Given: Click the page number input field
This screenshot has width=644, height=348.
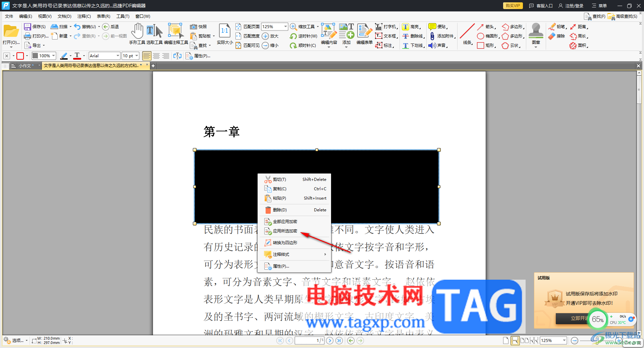Looking at the screenshot, I should point(310,341).
